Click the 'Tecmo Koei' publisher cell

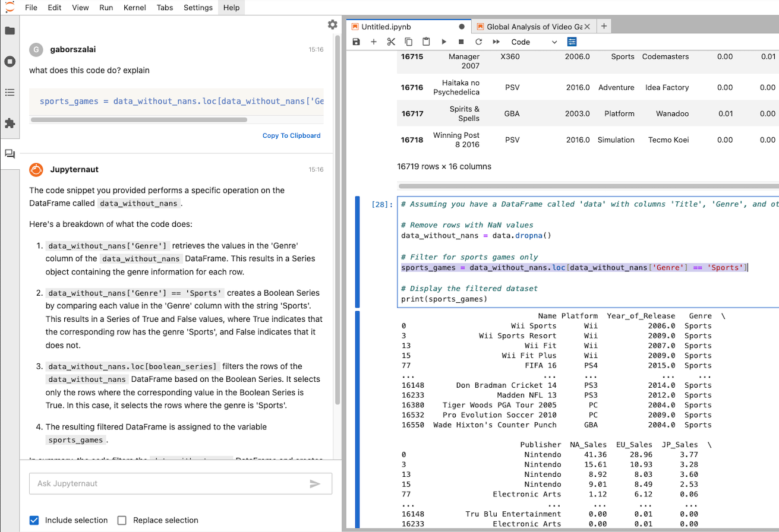click(x=667, y=140)
